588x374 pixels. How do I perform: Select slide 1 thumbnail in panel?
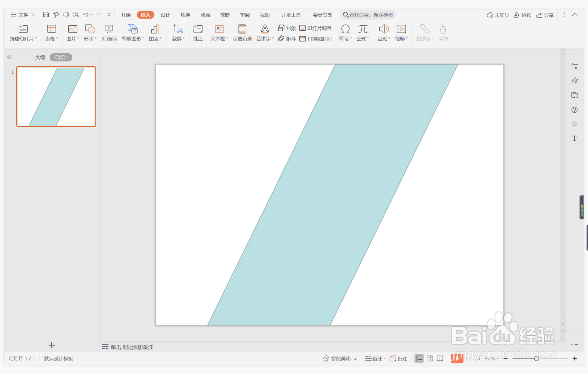click(56, 96)
